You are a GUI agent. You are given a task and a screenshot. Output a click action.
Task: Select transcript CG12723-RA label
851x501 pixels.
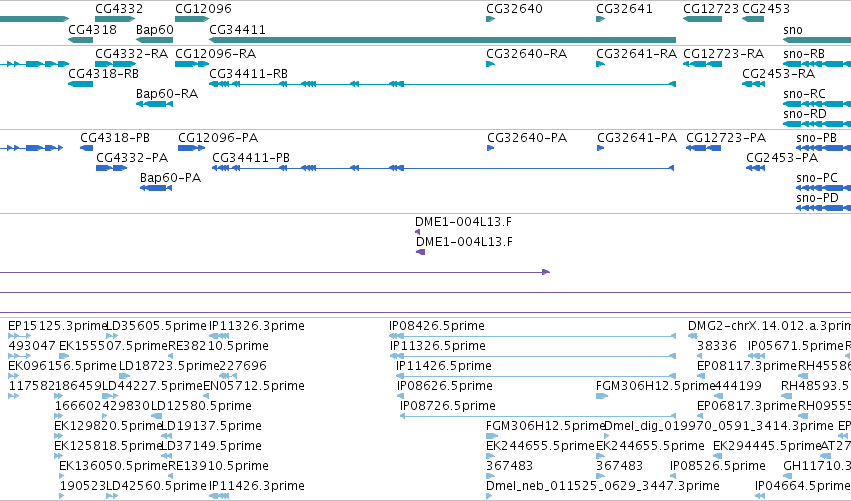point(723,54)
